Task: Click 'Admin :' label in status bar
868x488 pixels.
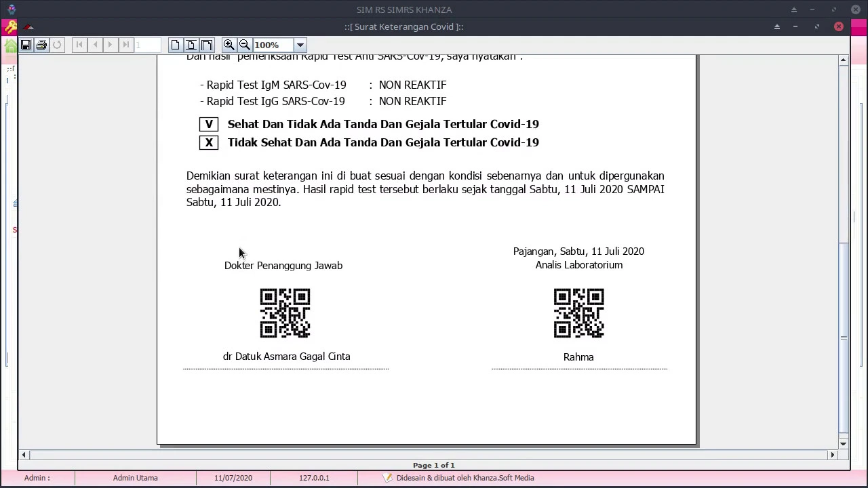Action: pyautogui.click(x=37, y=478)
